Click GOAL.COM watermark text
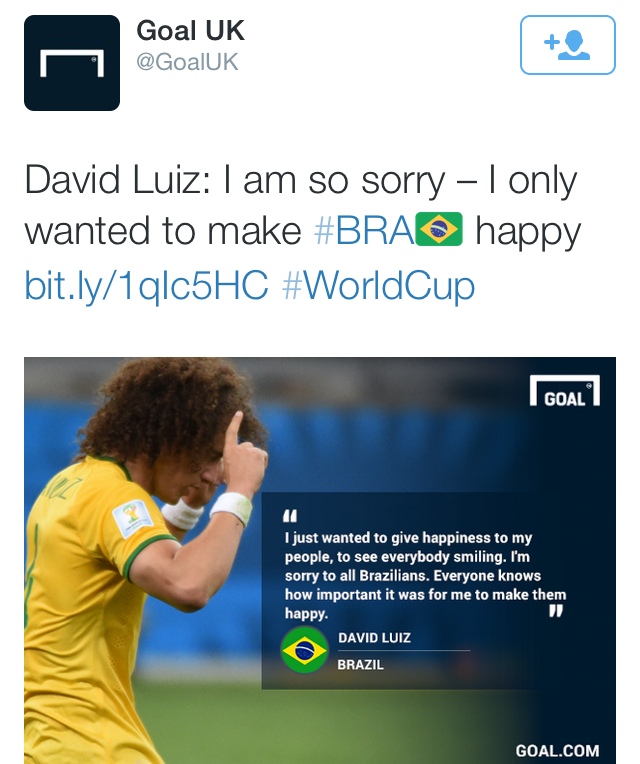Image resolution: width=640 pixels, height=764 pixels. pos(557,750)
